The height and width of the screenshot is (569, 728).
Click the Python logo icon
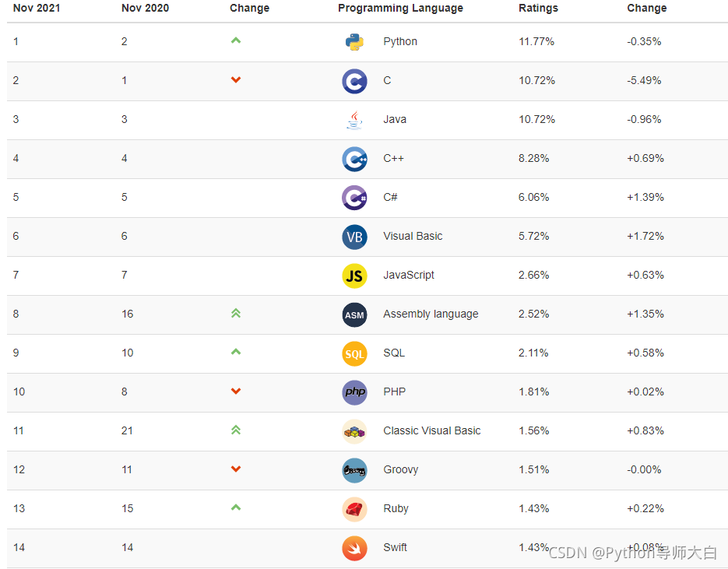(x=354, y=42)
